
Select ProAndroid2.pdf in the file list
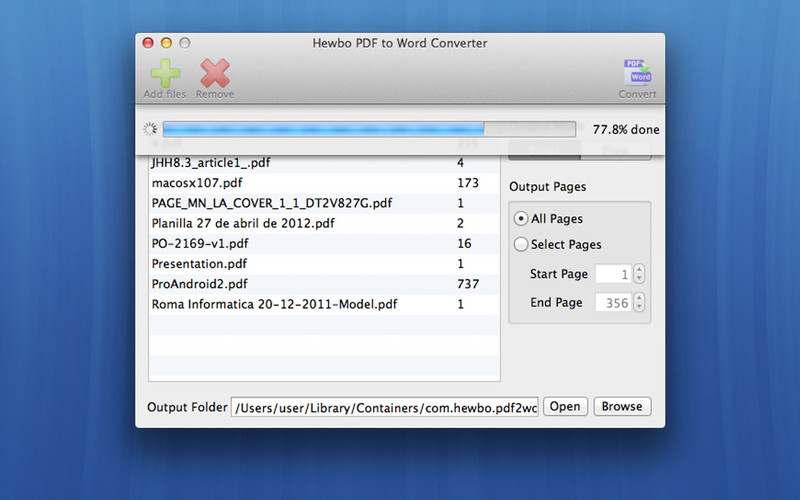tap(324, 284)
